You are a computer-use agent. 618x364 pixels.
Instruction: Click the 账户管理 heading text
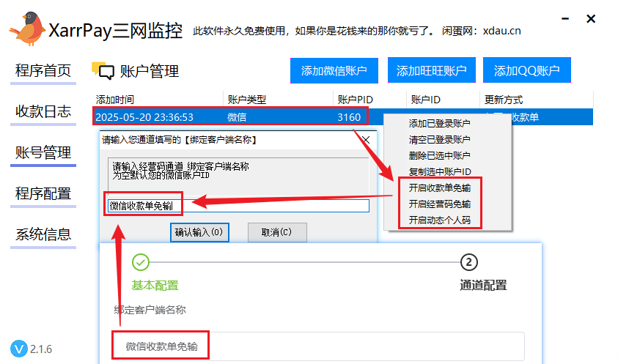tap(150, 71)
